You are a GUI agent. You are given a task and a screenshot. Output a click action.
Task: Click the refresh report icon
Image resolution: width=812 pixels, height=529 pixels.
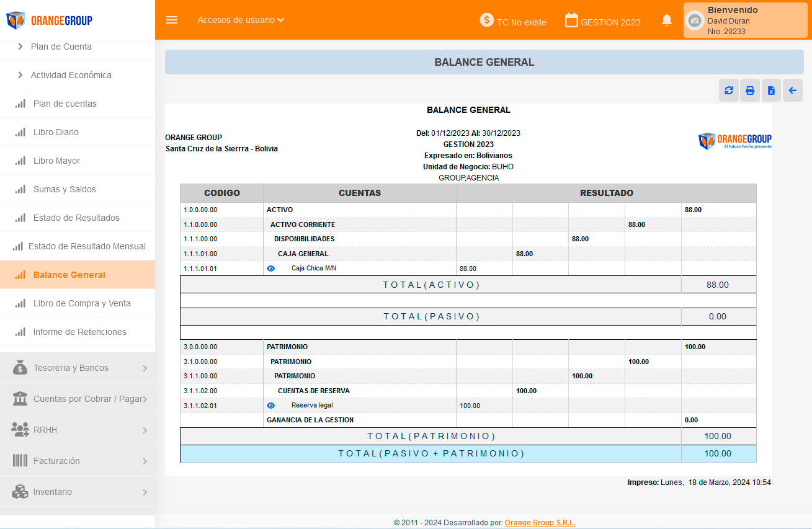point(729,91)
